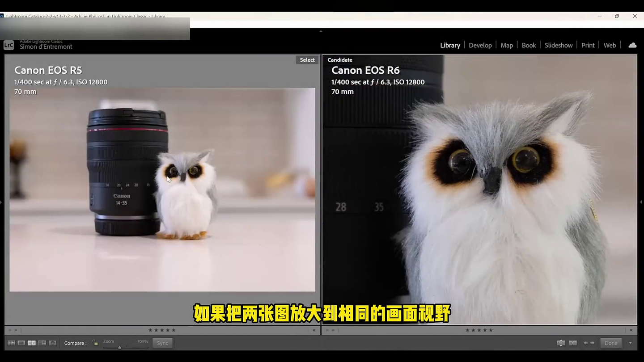This screenshot has height=362, width=644.
Task: Click the Simon d'Entremont identity plate
Action: point(46,46)
